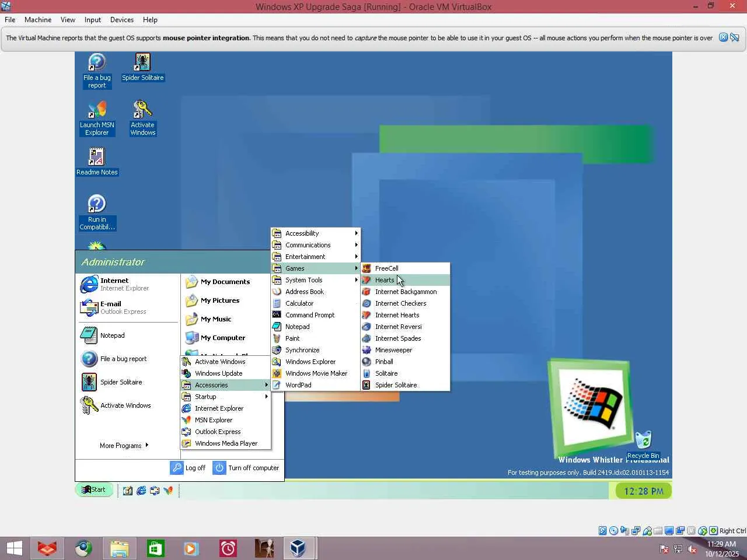Open File a bug report in Start menu
Screen dimensions: 747x560
point(128,359)
